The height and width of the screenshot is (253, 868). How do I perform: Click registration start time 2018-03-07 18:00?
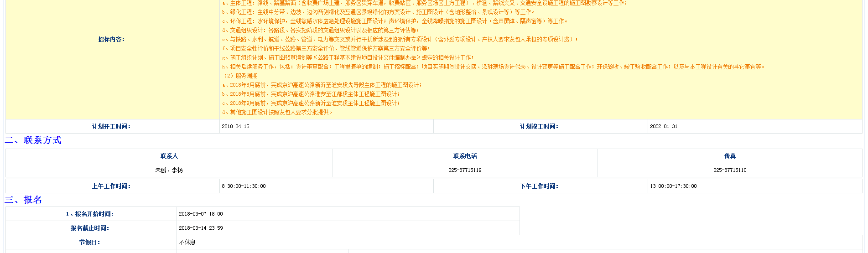201,214
